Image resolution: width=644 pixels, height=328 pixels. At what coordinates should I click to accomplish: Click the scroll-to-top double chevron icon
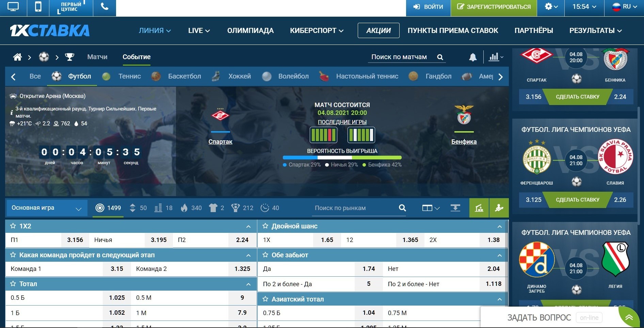coord(629,317)
